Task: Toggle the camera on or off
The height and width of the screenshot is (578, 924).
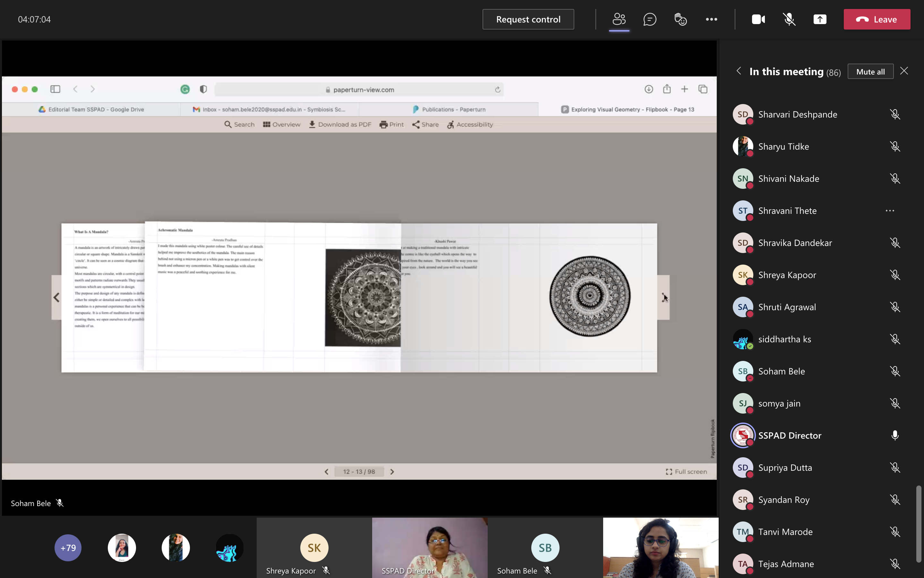Action: (x=758, y=19)
